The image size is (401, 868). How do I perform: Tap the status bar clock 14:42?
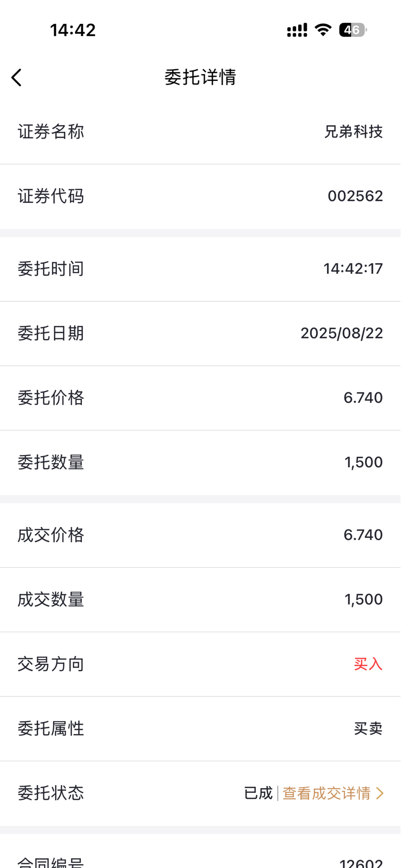click(73, 30)
